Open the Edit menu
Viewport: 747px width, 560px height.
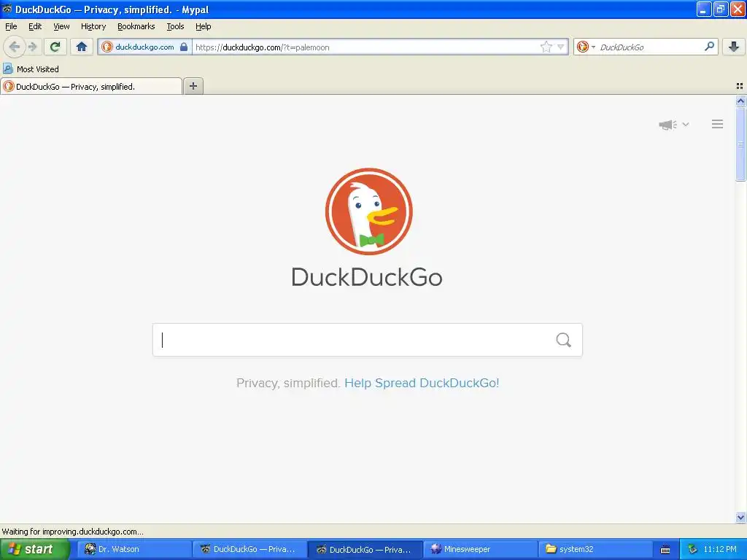tap(35, 26)
